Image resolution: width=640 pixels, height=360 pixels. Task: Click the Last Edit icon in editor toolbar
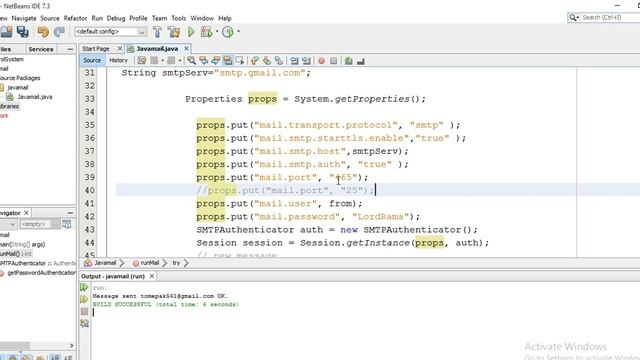(x=142, y=61)
